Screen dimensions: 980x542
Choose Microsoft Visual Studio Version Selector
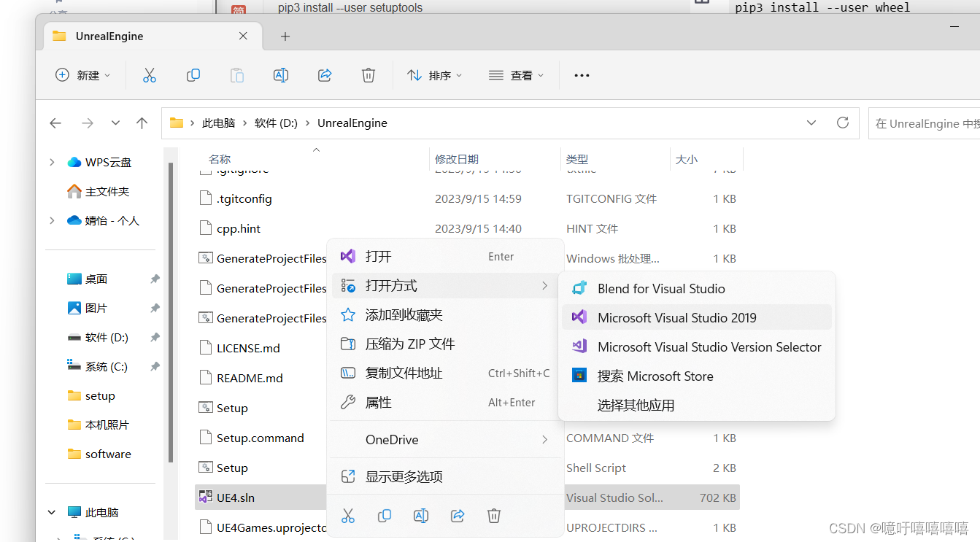tap(697, 347)
